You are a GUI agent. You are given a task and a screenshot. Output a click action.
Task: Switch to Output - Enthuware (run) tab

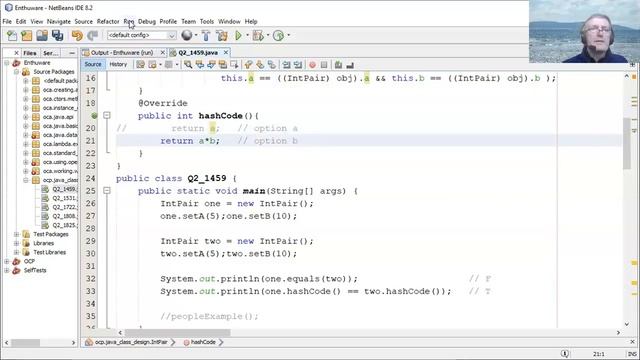coord(122,53)
